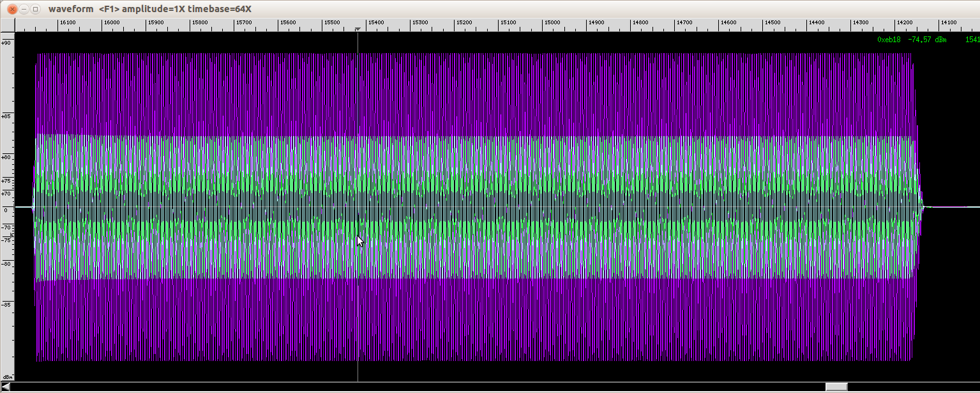Click the dBm unit label on axis
This screenshot has height=393, width=980.
[x=7, y=377]
